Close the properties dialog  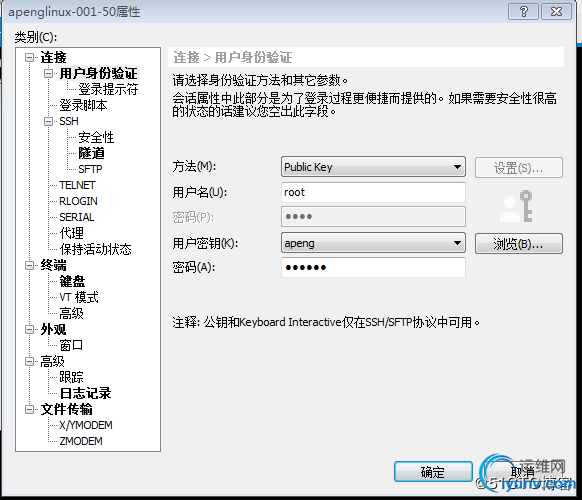click(x=556, y=12)
